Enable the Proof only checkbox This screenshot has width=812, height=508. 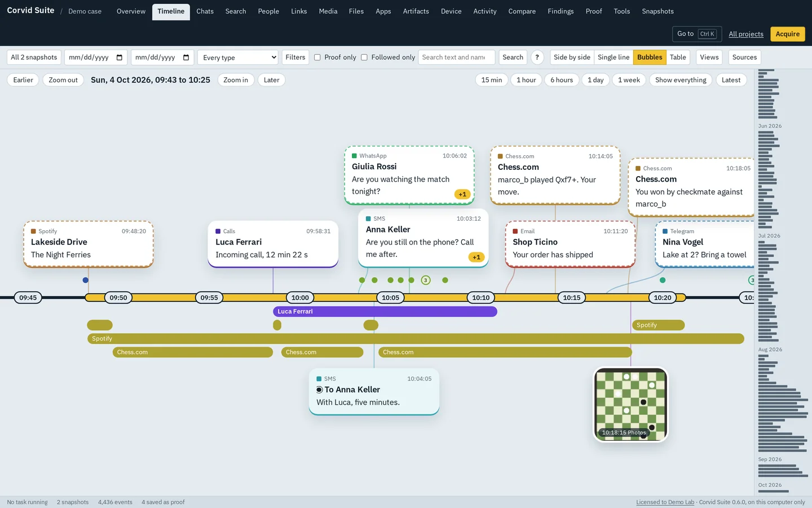click(x=317, y=58)
